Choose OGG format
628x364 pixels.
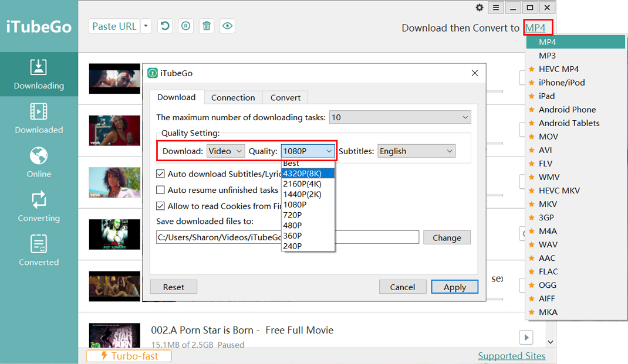tap(576, 285)
